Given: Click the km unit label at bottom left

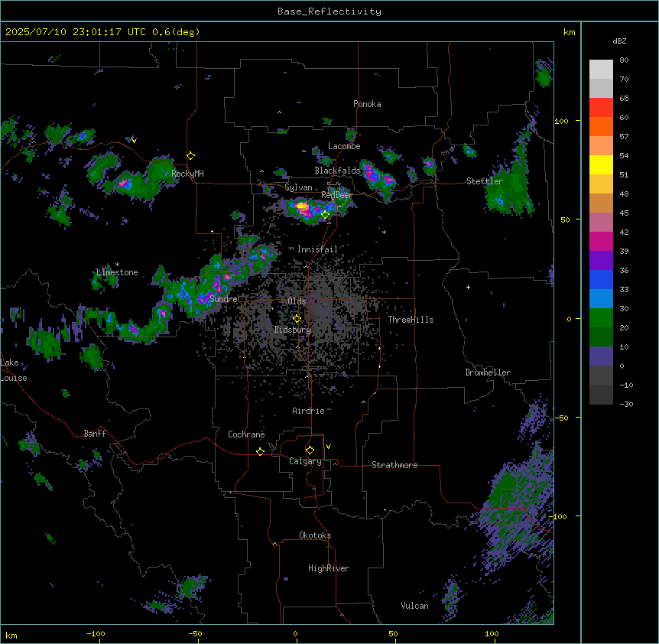Looking at the screenshot, I should coord(11,636).
